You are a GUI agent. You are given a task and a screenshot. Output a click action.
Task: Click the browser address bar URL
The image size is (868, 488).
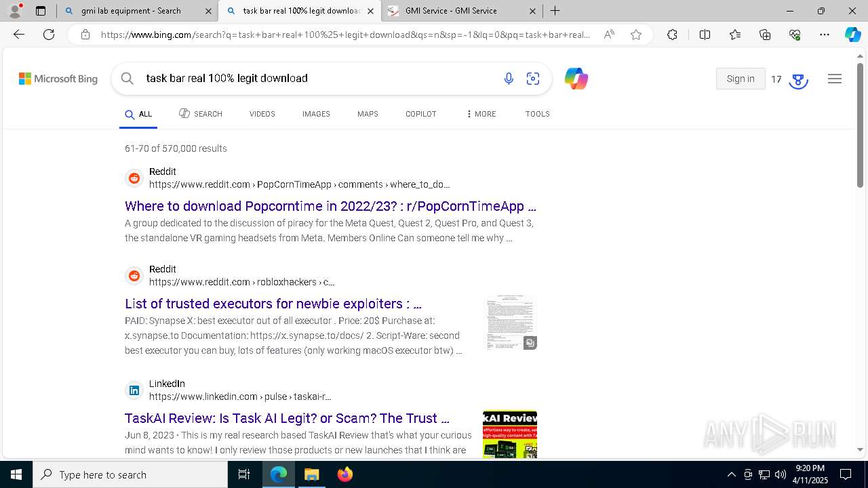pos(344,35)
